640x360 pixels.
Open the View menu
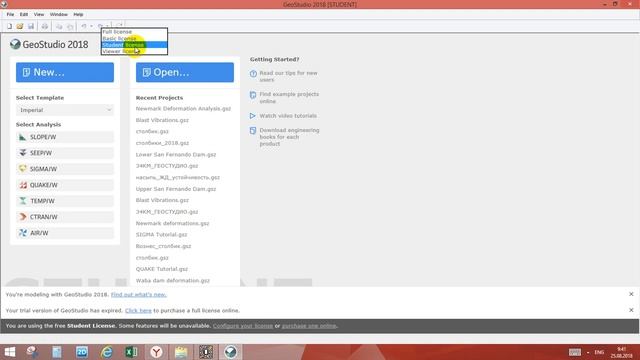pos(39,14)
